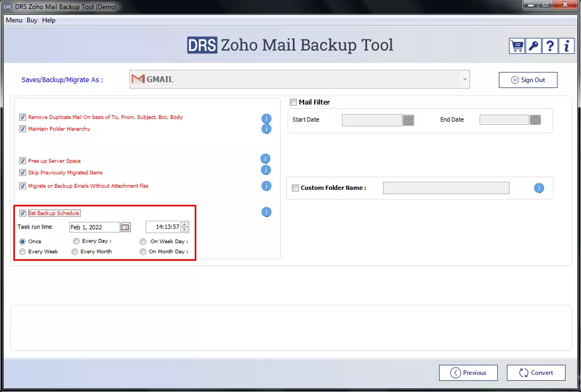
Task: Open the Start Date calendar picker
Action: tap(408, 120)
